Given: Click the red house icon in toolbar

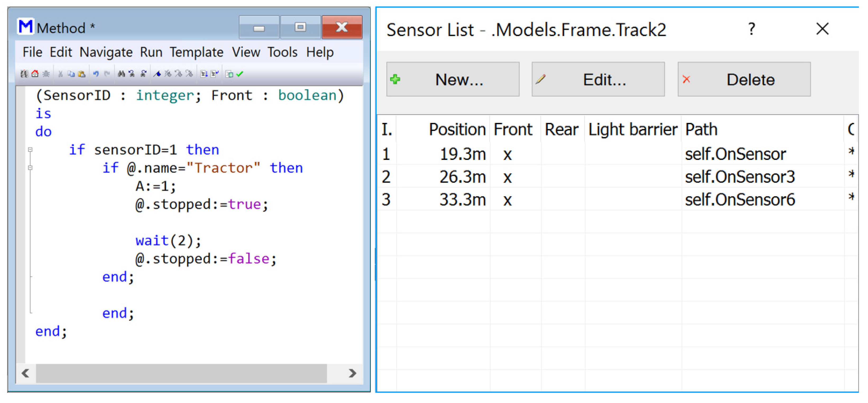Looking at the screenshot, I should 35,74.
